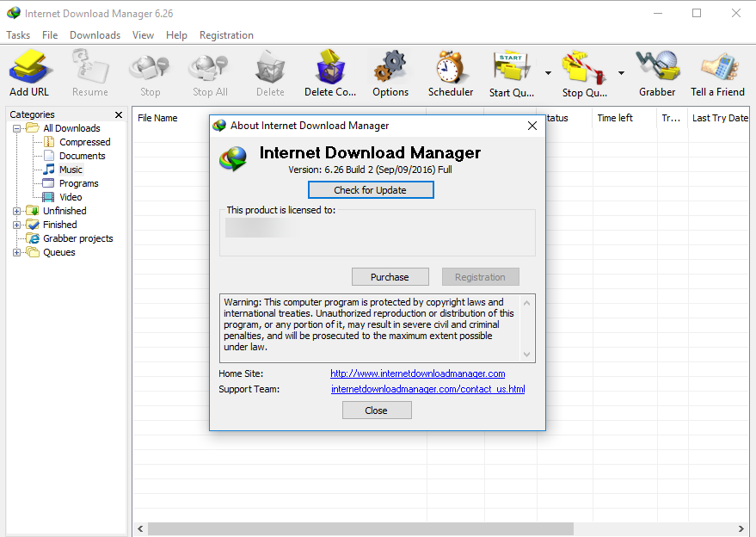The image size is (756, 537).
Task: Click the horizontal scrollbar thumb
Action: [x=360, y=528]
